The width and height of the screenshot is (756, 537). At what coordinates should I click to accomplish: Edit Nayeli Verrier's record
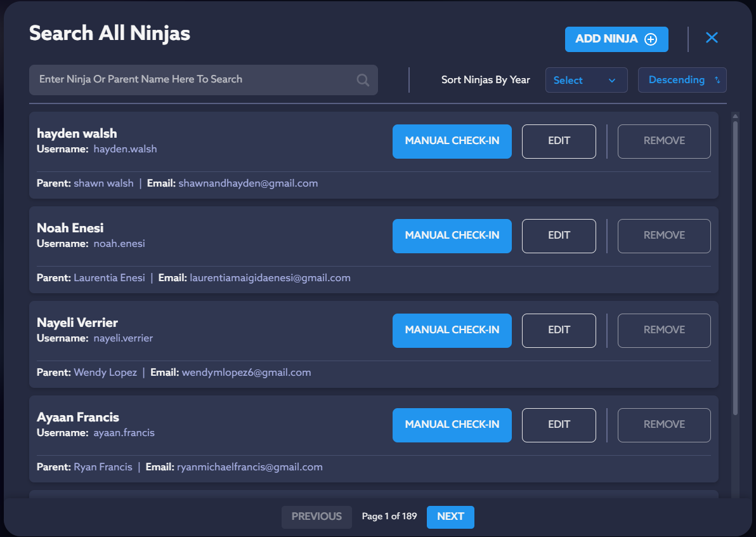point(559,330)
